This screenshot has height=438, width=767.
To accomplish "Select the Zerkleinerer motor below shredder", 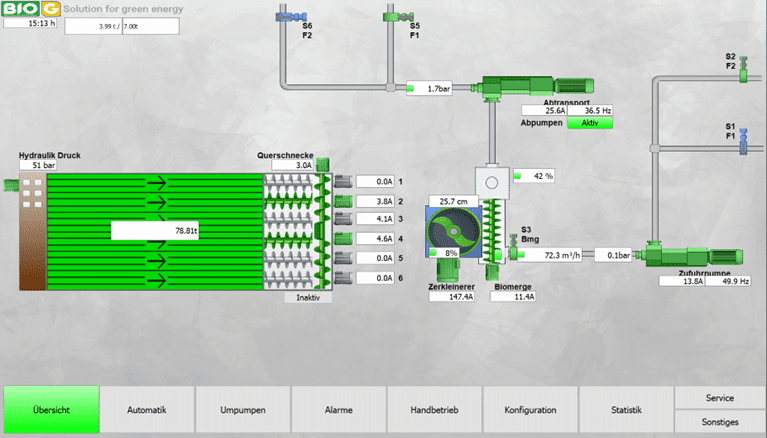I will pos(448,270).
